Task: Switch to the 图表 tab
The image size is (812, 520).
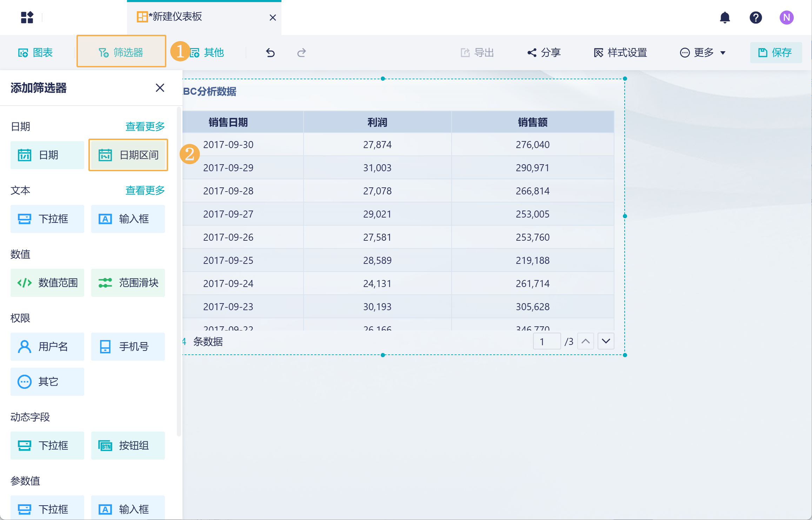Action: [x=35, y=53]
